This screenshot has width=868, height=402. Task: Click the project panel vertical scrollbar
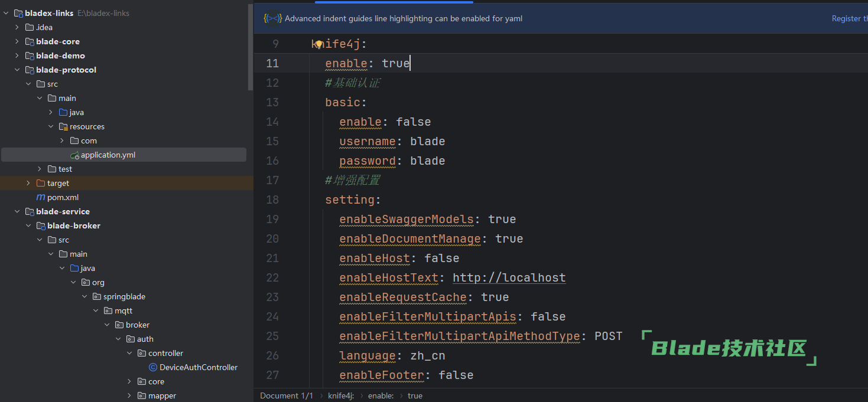click(251, 47)
